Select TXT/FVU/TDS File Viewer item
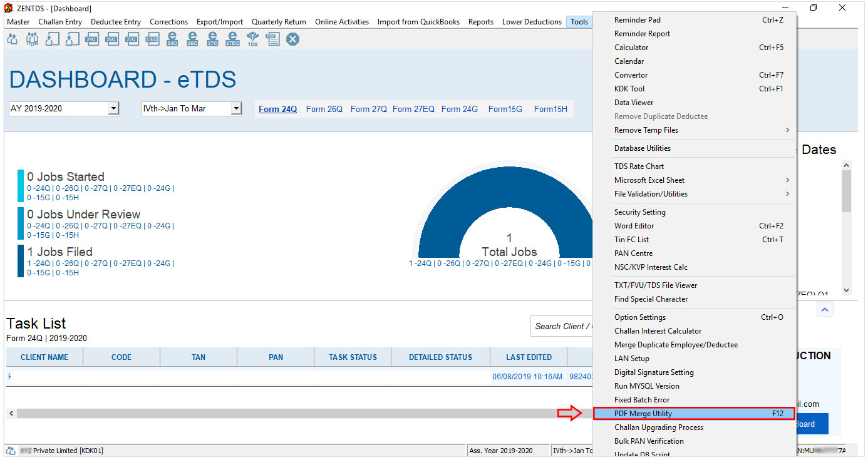Image resolution: width=868 pixels, height=460 pixels. 695,285
